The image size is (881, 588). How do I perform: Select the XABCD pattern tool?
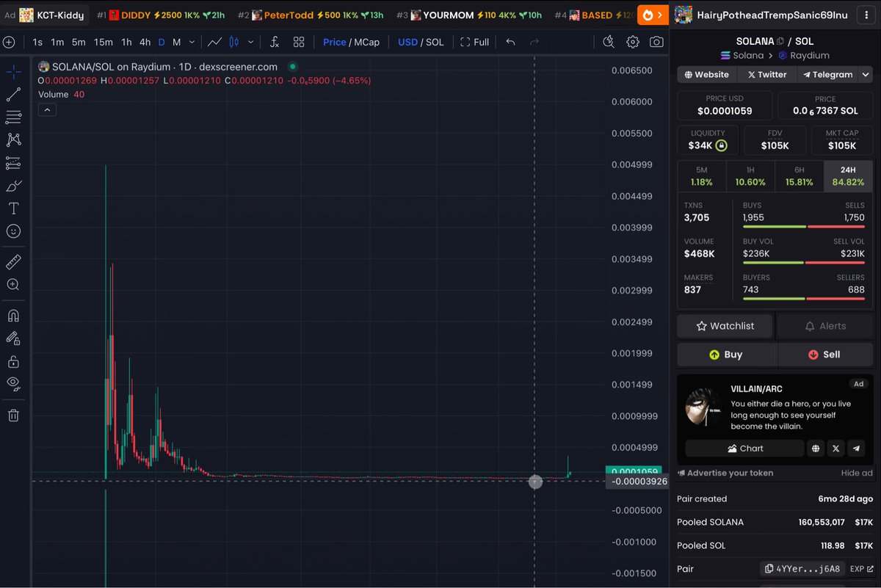(x=13, y=140)
